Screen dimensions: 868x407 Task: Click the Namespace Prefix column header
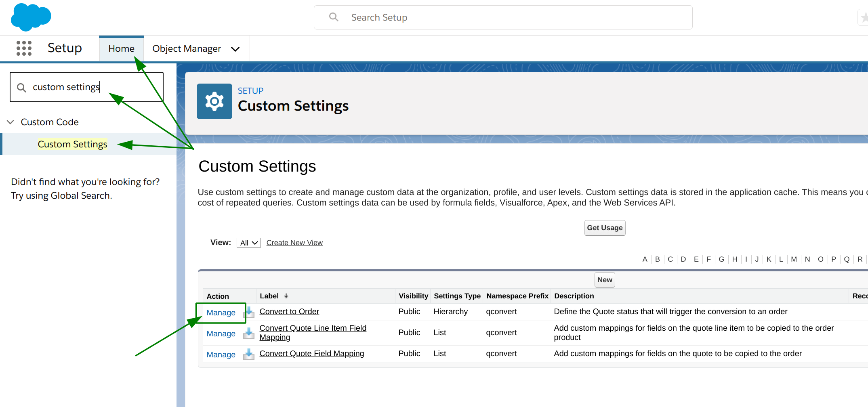tap(517, 296)
